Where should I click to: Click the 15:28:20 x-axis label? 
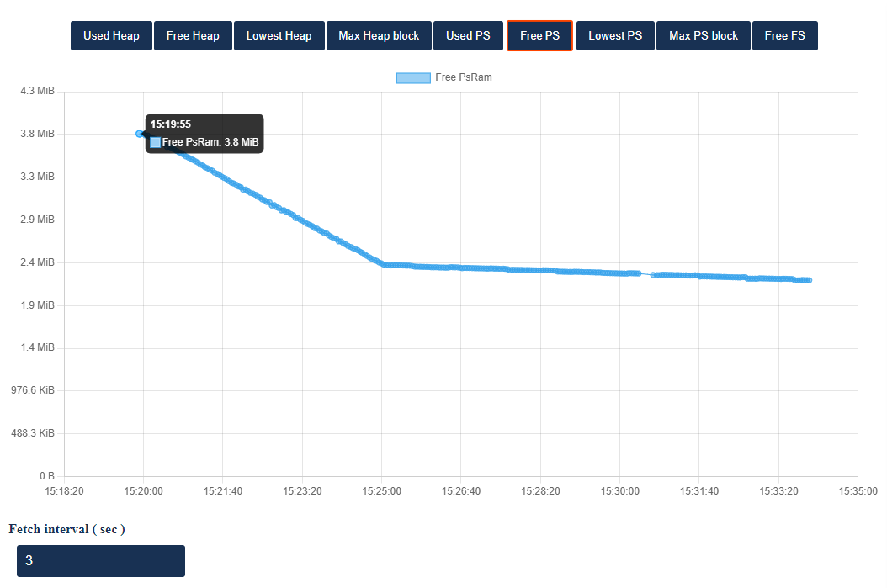click(540, 491)
